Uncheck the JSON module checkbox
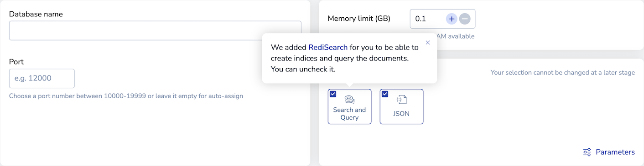 coord(385,94)
